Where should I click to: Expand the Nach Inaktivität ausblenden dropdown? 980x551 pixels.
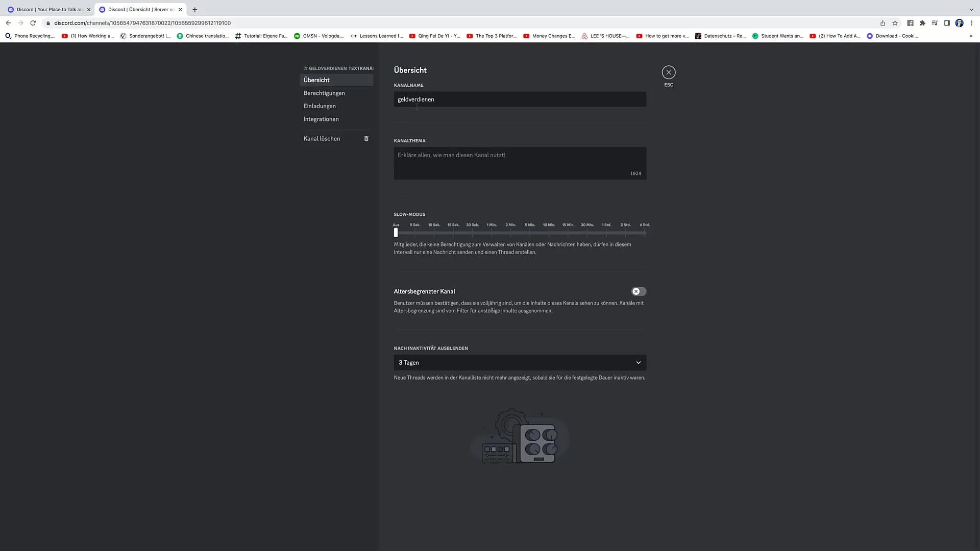point(520,363)
